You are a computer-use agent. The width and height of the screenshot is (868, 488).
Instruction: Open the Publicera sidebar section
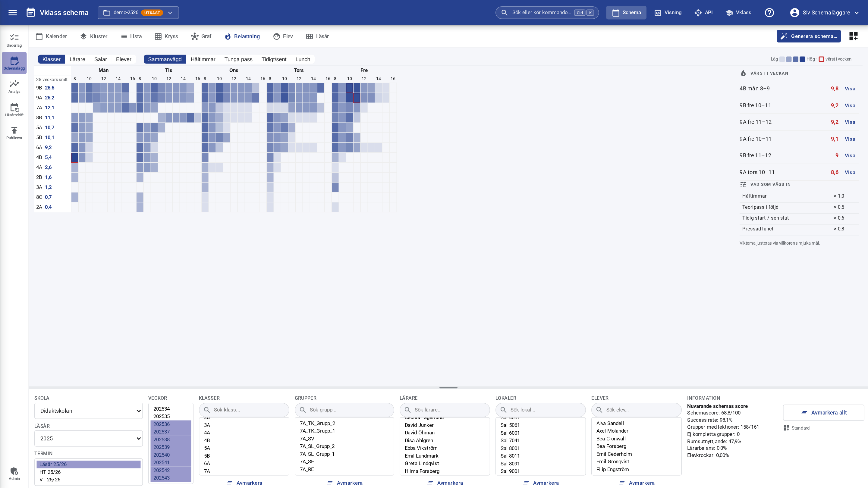pos(14,133)
